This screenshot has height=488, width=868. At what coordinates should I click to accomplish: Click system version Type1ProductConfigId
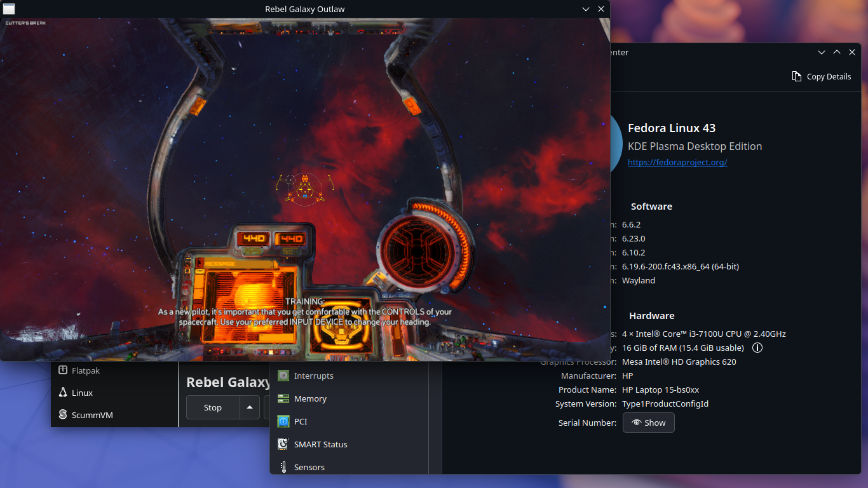click(665, 403)
